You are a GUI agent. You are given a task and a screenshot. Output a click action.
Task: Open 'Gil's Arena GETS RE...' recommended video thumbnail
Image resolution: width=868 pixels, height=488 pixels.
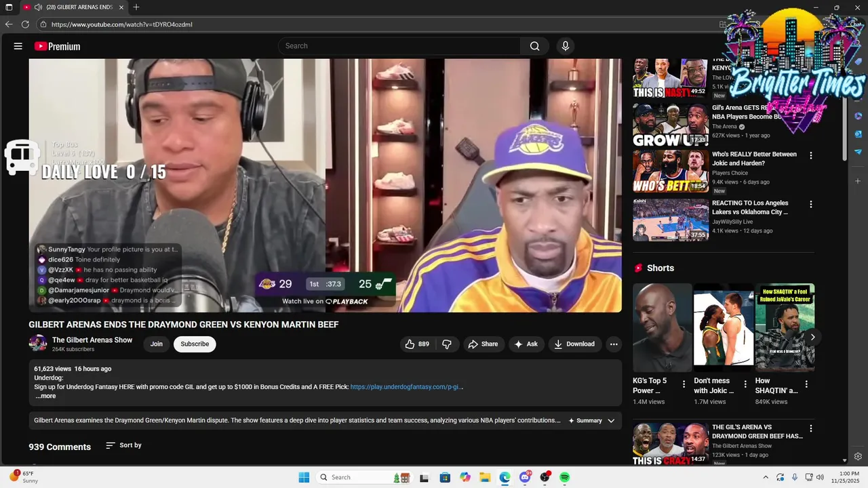671,125
